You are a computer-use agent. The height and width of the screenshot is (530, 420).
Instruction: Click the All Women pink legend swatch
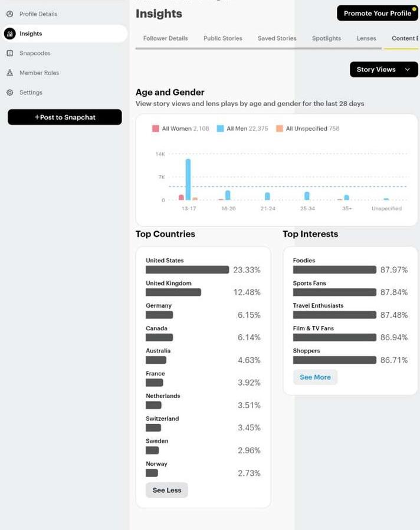156,129
